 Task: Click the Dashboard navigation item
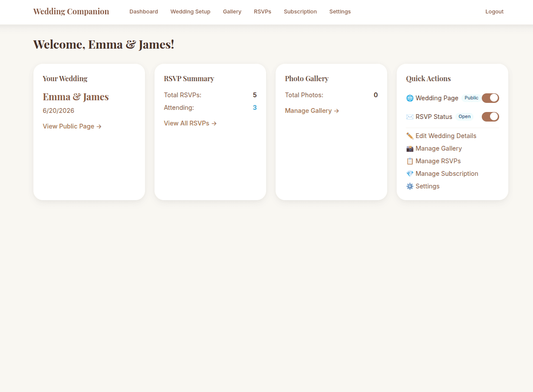(x=144, y=12)
